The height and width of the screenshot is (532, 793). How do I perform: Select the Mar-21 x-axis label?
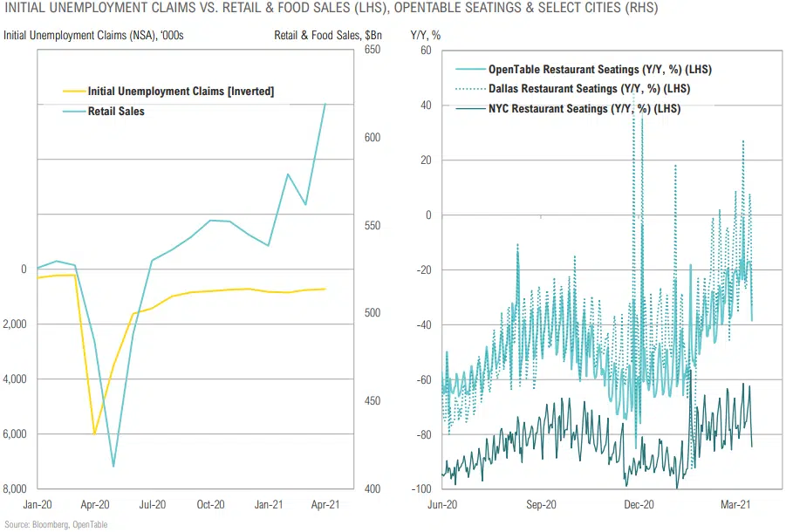coord(738,505)
